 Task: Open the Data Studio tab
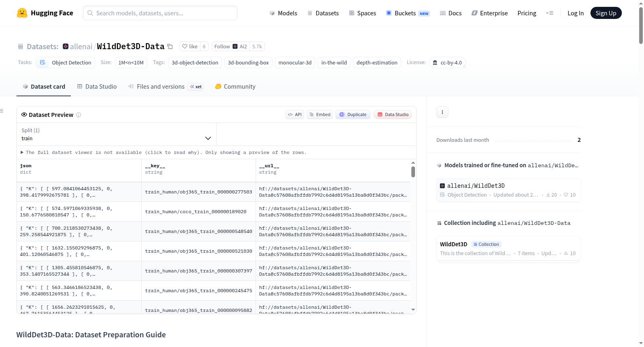[97, 87]
